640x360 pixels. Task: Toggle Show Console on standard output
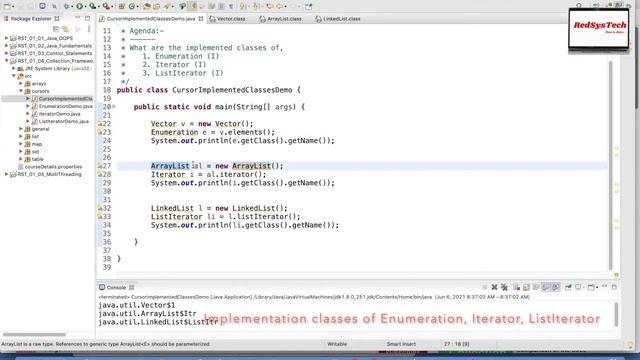pos(546,287)
